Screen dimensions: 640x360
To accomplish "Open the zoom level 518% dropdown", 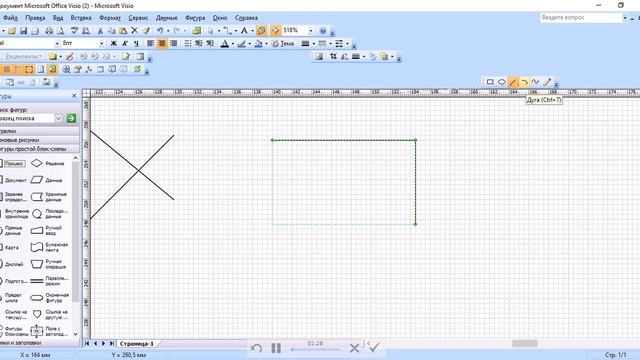I will pyautogui.click(x=311, y=31).
